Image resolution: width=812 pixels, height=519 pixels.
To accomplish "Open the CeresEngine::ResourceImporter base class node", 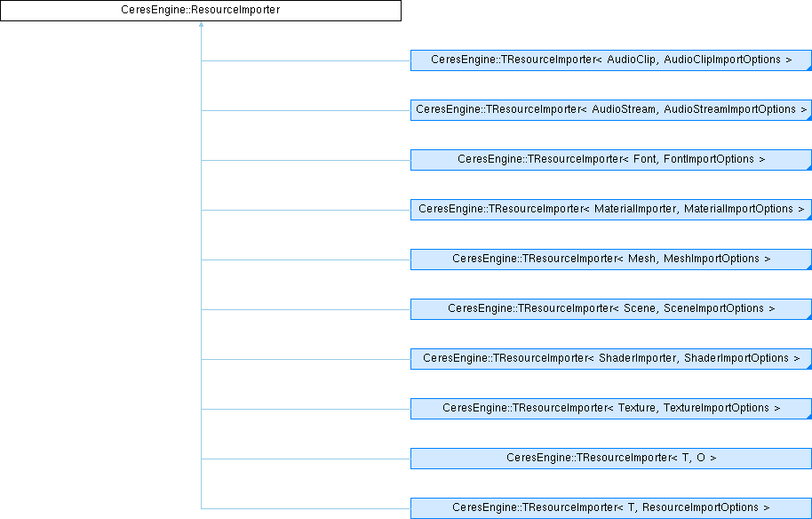I will 201,11.
